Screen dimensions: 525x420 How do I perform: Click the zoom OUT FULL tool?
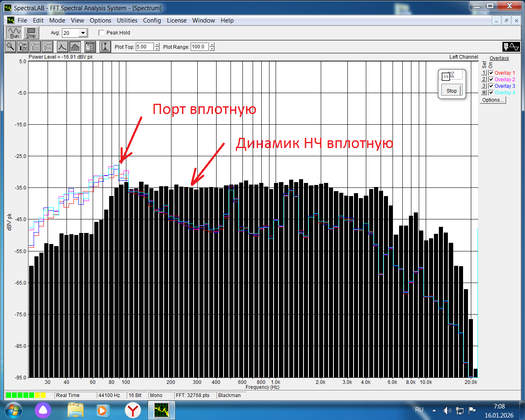48,47
